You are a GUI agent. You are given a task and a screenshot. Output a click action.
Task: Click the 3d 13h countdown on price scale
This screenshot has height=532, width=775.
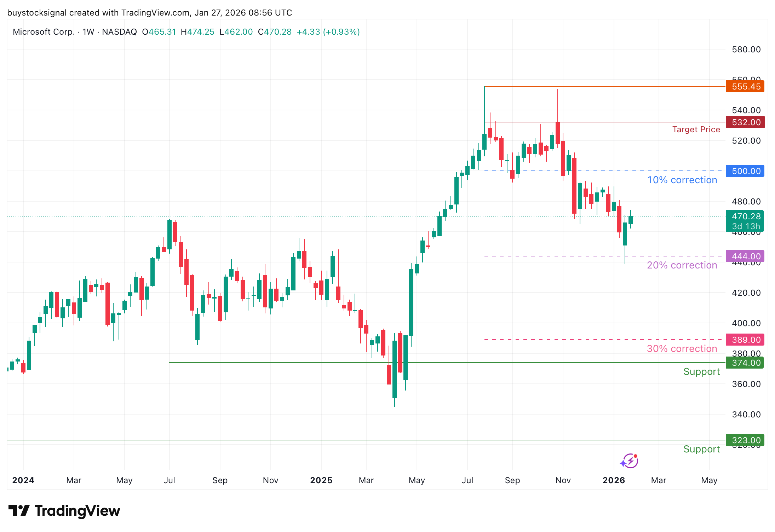coord(745,227)
